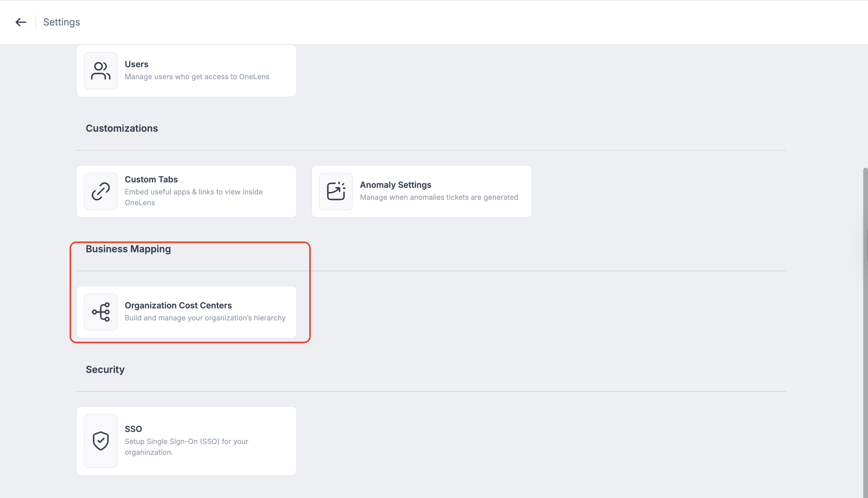Open Organization Cost Centers title
The height and width of the screenshot is (498, 868).
pos(178,305)
